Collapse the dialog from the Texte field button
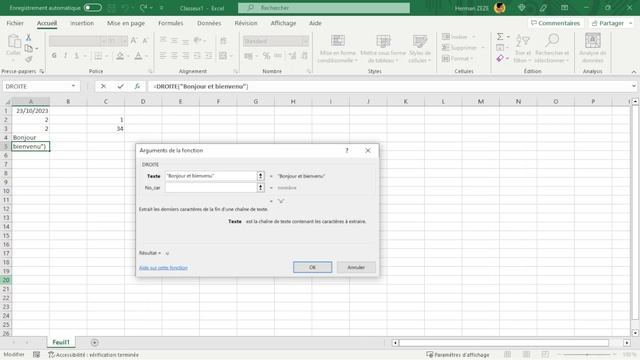The width and height of the screenshot is (640, 360). tap(260, 176)
